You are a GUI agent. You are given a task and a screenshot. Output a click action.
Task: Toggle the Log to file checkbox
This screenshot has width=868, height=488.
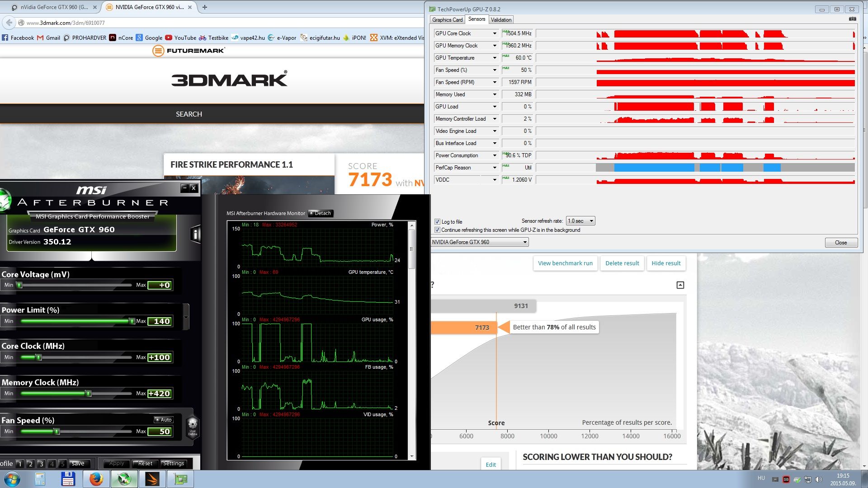(437, 221)
